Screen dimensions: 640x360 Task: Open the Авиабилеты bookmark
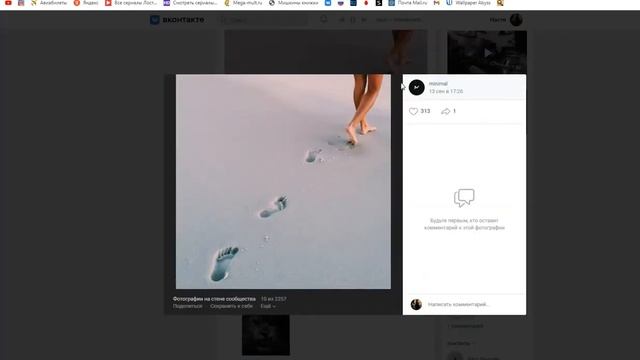49,3
